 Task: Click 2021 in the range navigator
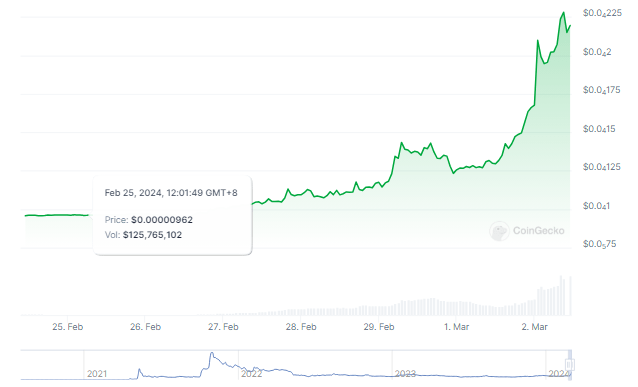[97, 374]
